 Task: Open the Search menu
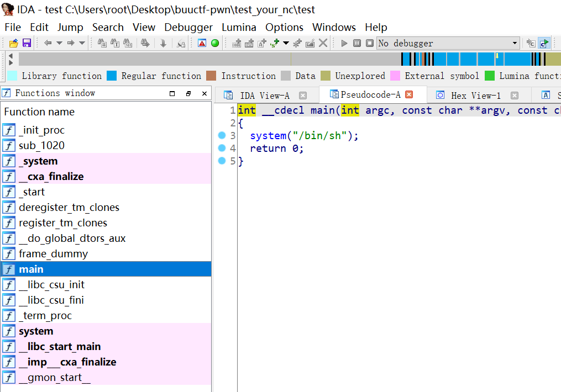click(108, 28)
